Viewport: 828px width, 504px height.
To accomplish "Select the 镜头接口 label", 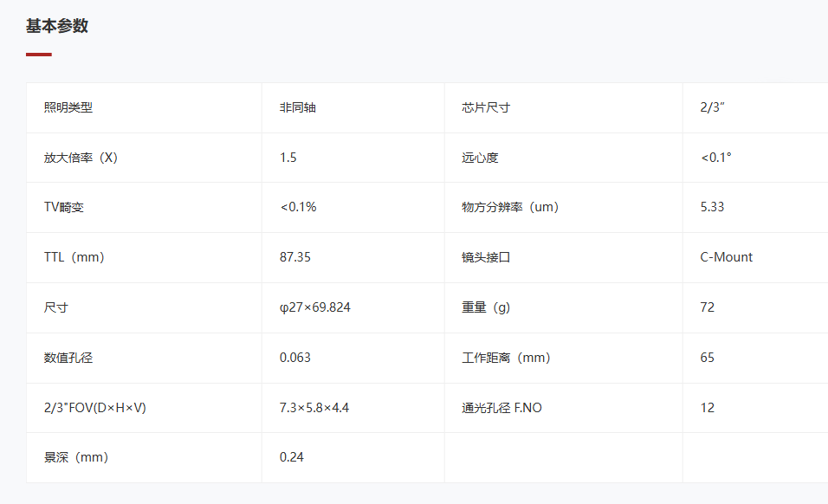I will pos(486,257).
